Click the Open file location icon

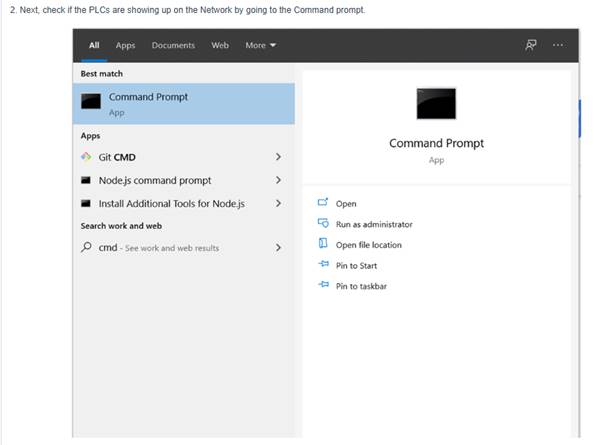click(323, 243)
